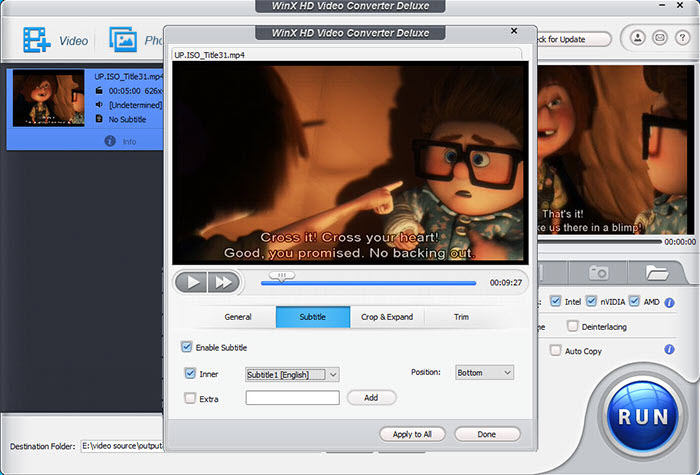The height and width of the screenshot is (475, 700).
Task: Click the main window preview progress bar
Action: click(599, 242)
